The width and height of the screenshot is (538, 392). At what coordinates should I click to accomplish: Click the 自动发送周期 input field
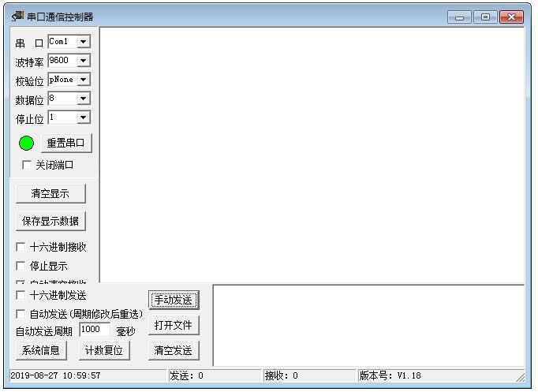[x=95, y=330]
